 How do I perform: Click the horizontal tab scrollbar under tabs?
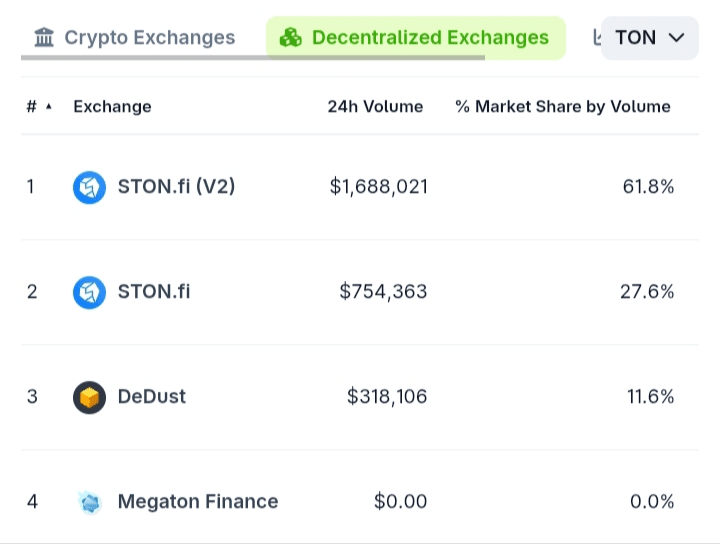252,58
